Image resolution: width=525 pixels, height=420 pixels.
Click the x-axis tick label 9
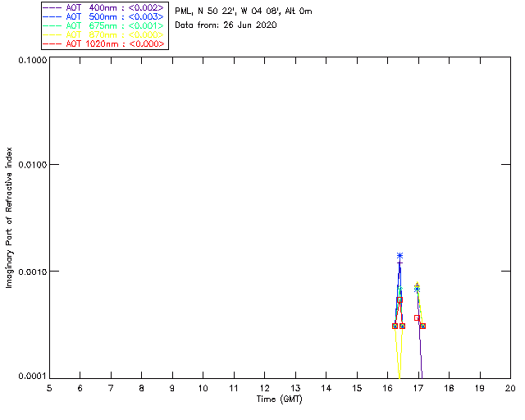[172, 388]
